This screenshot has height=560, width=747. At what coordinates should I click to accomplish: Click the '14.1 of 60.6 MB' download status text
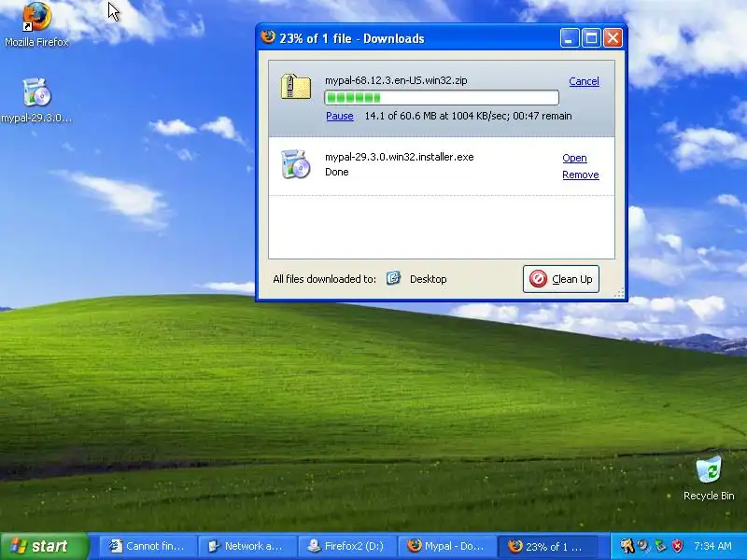pos(468,116)
